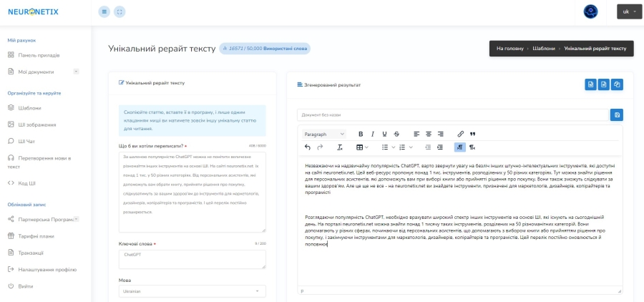Expand the Ukrainian language selector
644x302 pixels.
192,291
